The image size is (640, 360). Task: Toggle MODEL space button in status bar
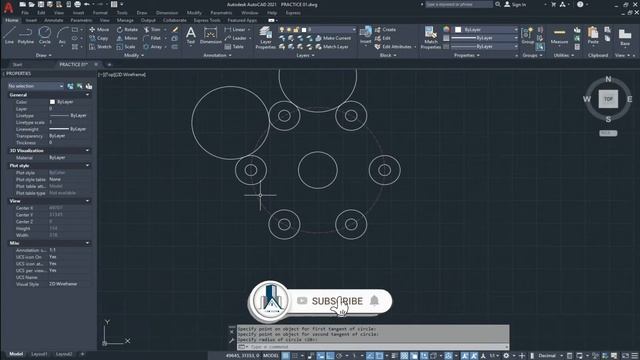click(271, 356)
